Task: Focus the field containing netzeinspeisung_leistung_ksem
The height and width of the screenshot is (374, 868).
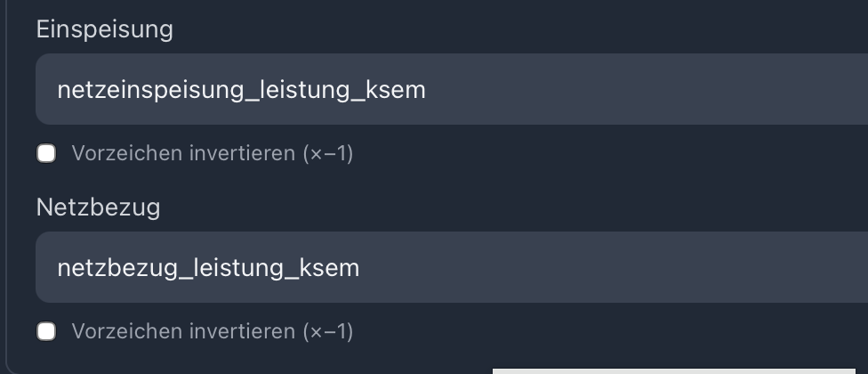Action: pyautogui.click(x=623, y=89)
